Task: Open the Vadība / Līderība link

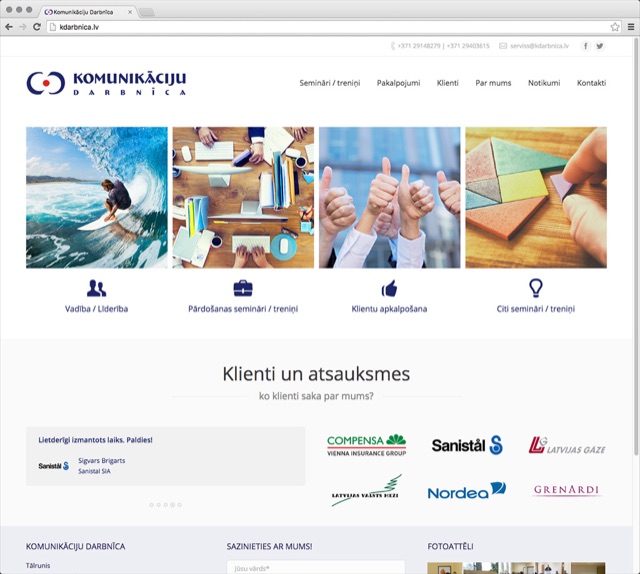Action: click(96, 309)
